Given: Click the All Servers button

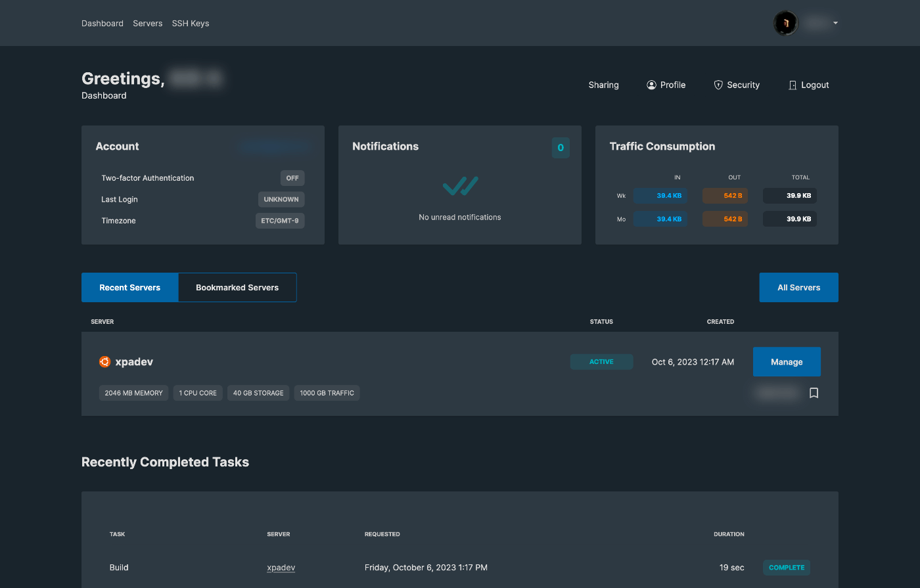Looking at the screenshot, I should [798, 288].
